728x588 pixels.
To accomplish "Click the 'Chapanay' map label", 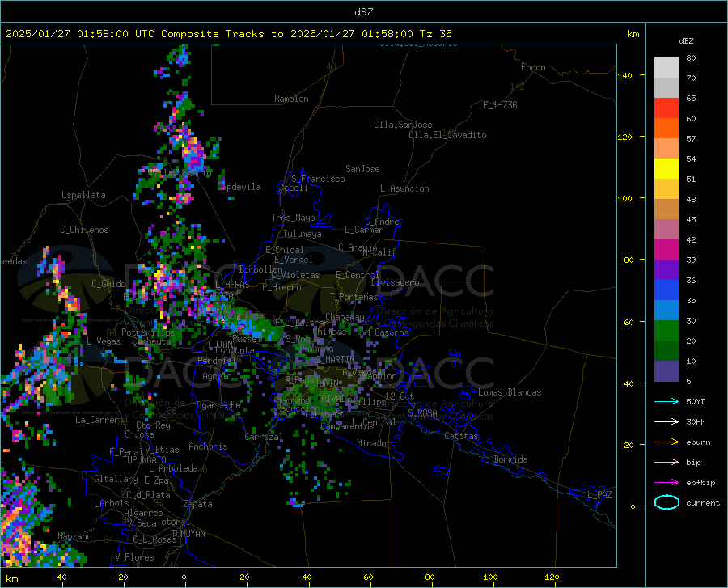I will click(x=345, y=317).
